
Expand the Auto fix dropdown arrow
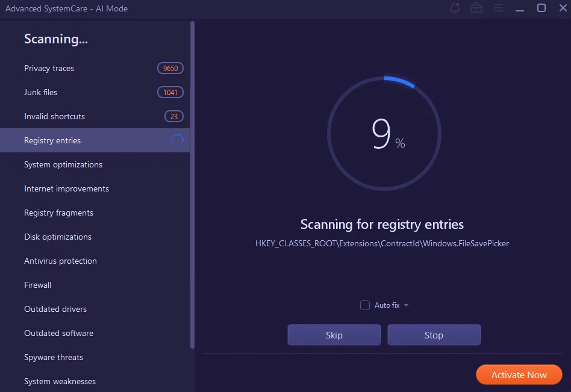[x=407, y=305]
